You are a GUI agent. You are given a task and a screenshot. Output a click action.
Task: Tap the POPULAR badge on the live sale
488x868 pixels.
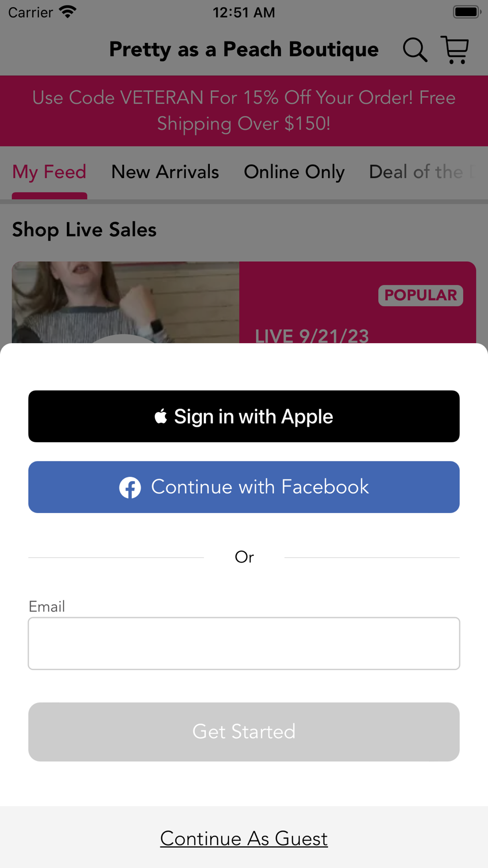pyautogui.click(x=421, y=295)
